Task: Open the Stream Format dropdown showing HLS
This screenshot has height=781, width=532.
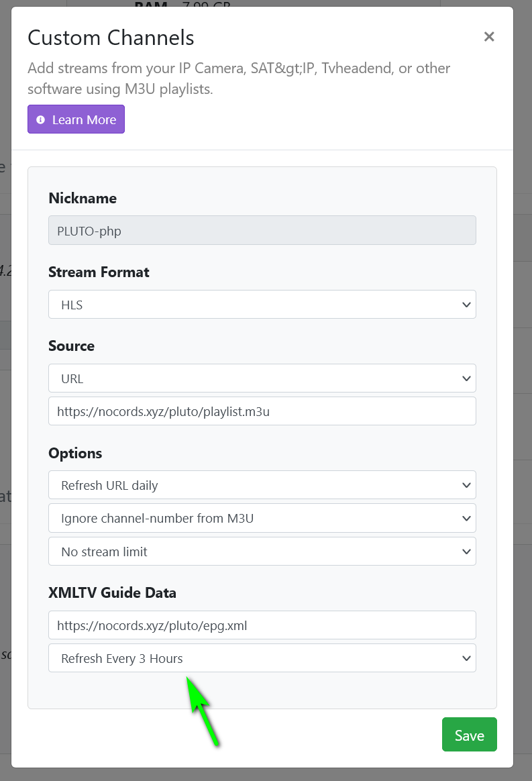Action: (262, 304)
